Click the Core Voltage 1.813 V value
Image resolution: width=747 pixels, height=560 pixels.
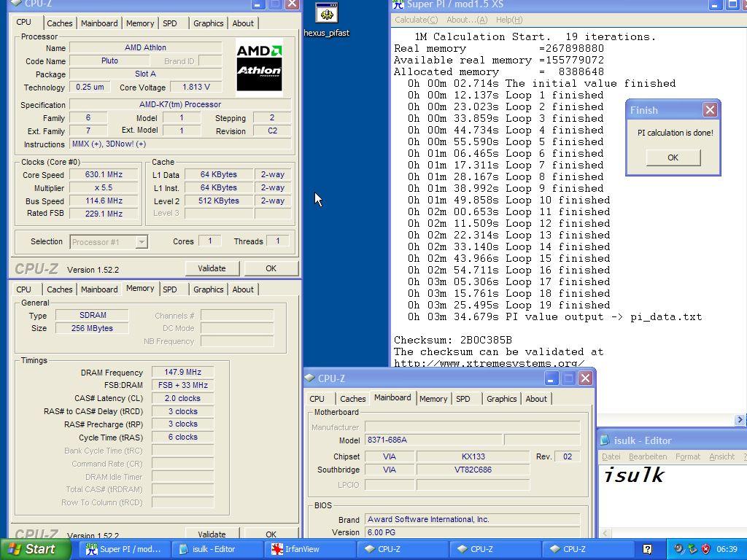(196, 87)
